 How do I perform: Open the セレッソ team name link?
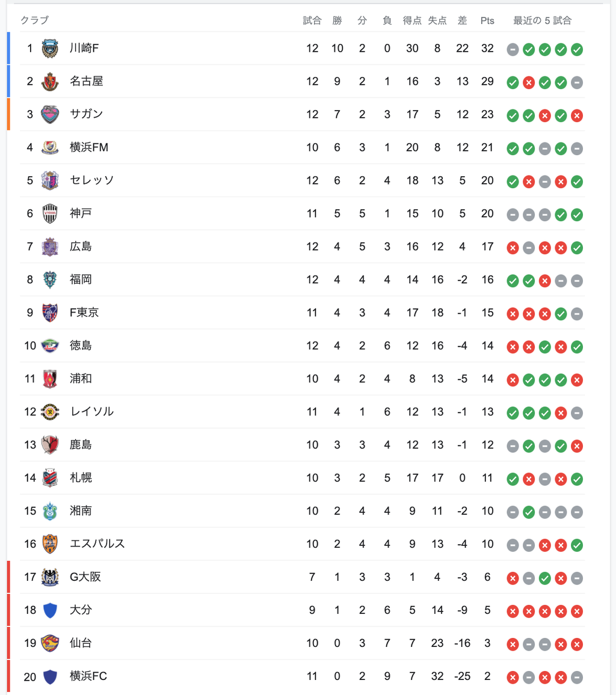coord(92,180)
